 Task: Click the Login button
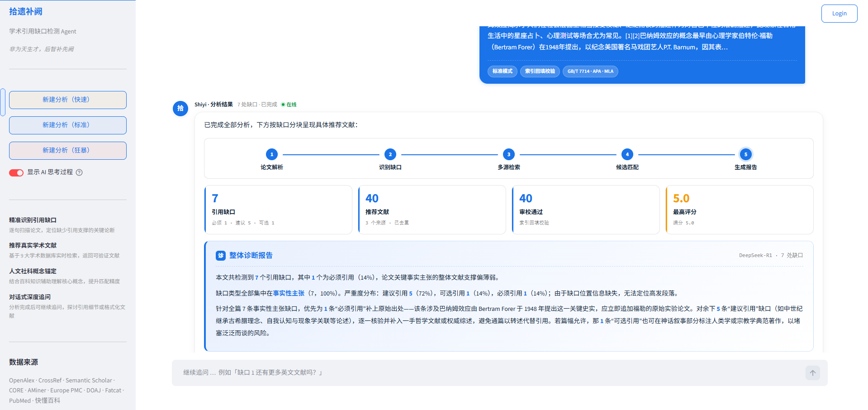click(x=839, y=14)
